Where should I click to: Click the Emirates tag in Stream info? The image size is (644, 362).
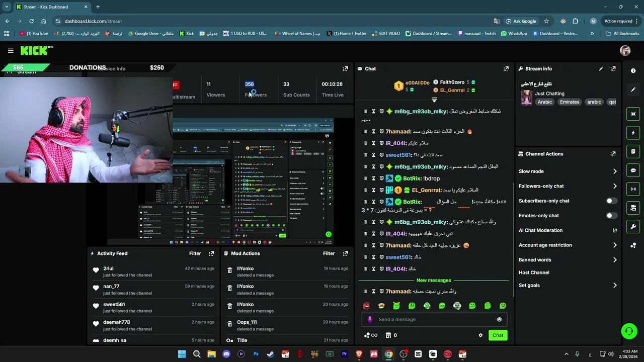click(570, 102)
